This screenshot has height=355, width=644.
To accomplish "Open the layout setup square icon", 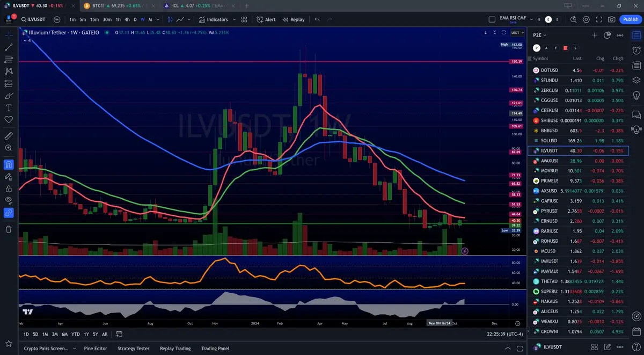I will tap(492, 19).
